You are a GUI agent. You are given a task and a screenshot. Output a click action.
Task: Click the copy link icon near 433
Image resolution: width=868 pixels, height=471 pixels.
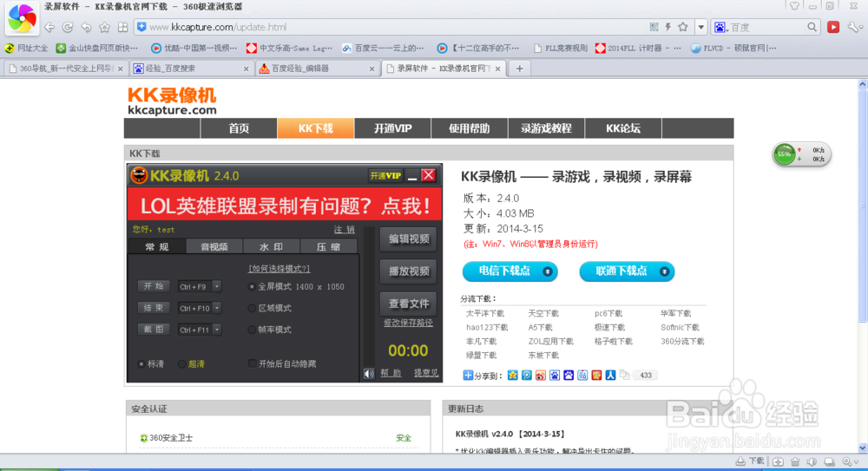(x=624, y=376)
